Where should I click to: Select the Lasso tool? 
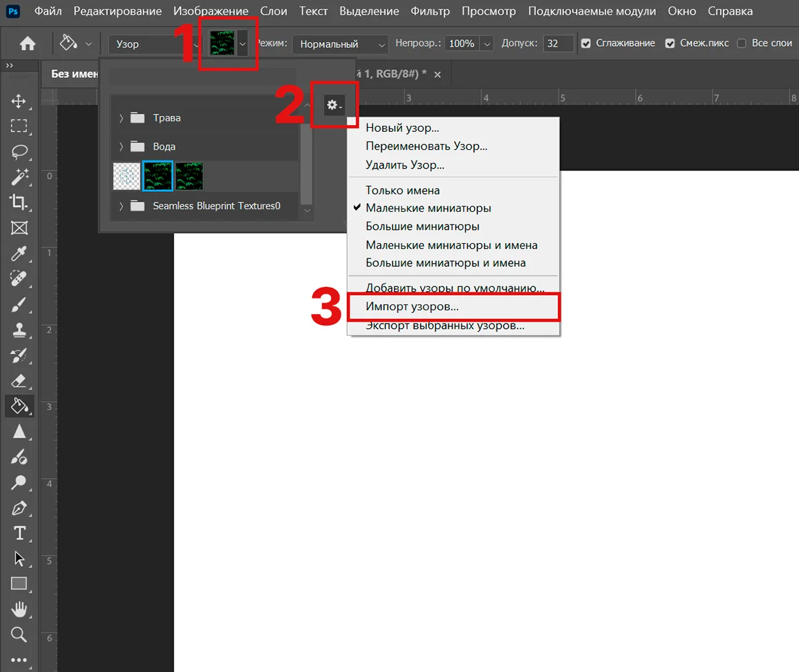[19, 151]
